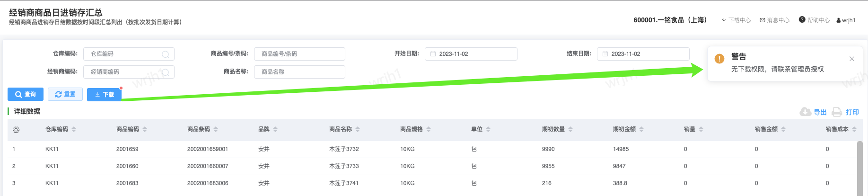This screenshot has height=196, width=868.
Task: Sort table by 仓库编码 column
Action: coord(74,129)
